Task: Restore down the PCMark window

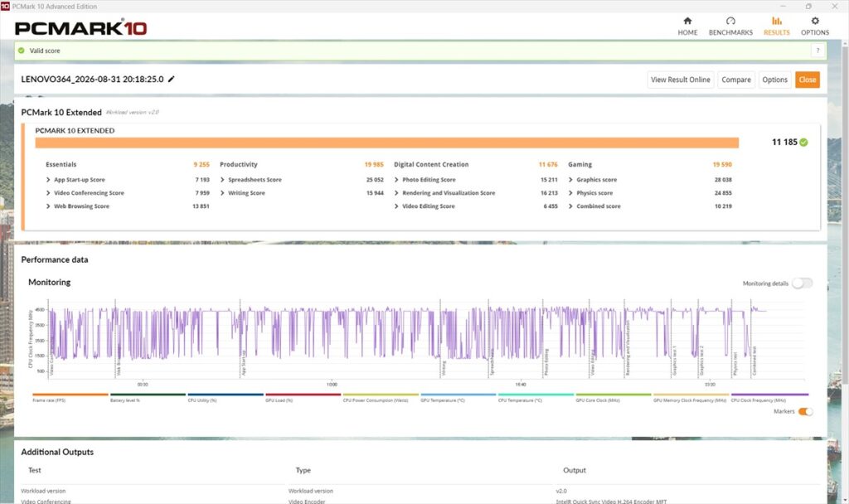Action: (x=808, y=6)
